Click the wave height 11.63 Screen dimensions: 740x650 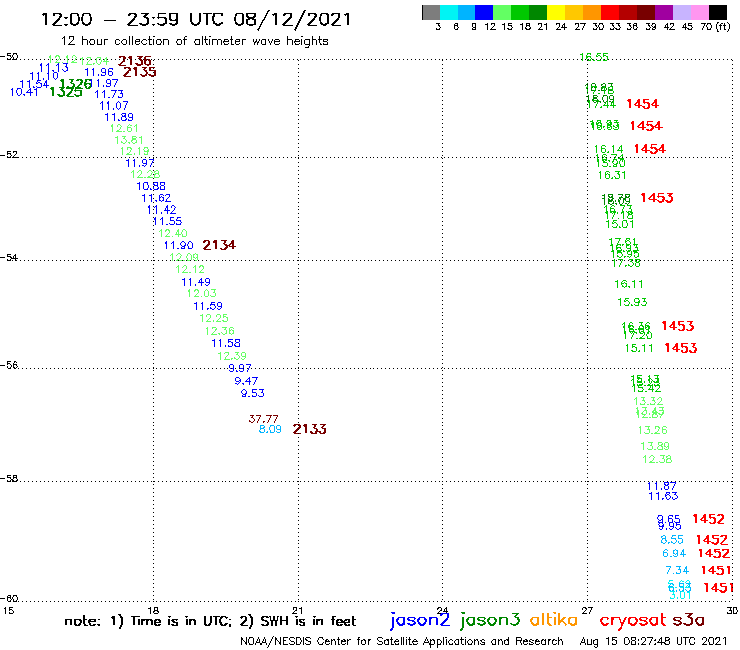pyautogui.click(x=663, y=496)
